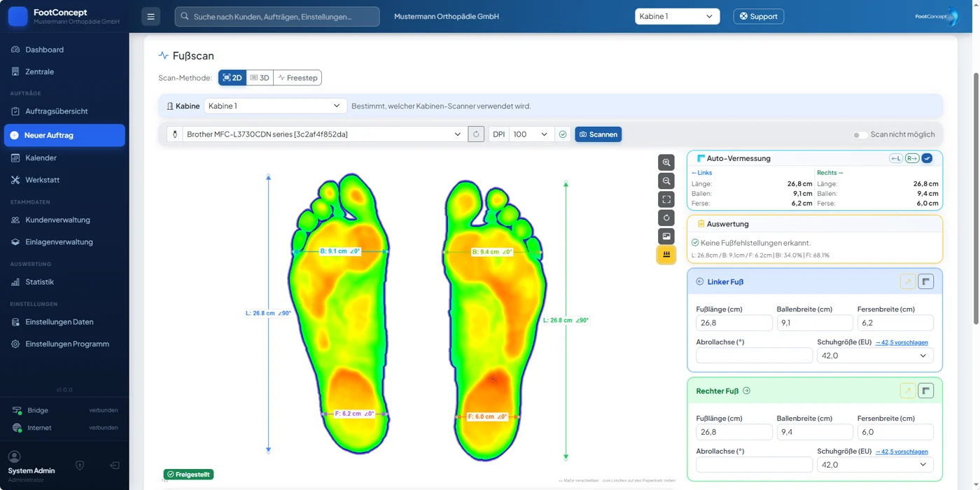Zoom out of the foot scan image
The height and width of the screenshot is (490, 980).
tap(666, 181)
